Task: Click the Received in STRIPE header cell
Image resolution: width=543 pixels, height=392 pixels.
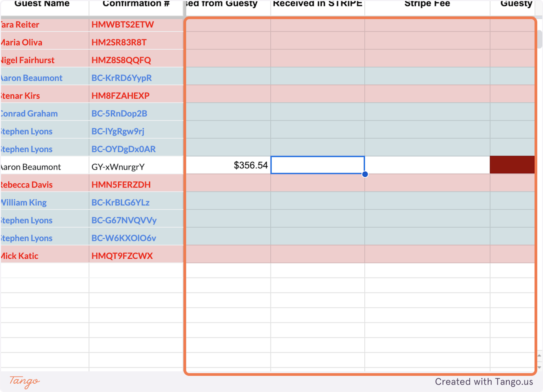Action: pos(317,5)
